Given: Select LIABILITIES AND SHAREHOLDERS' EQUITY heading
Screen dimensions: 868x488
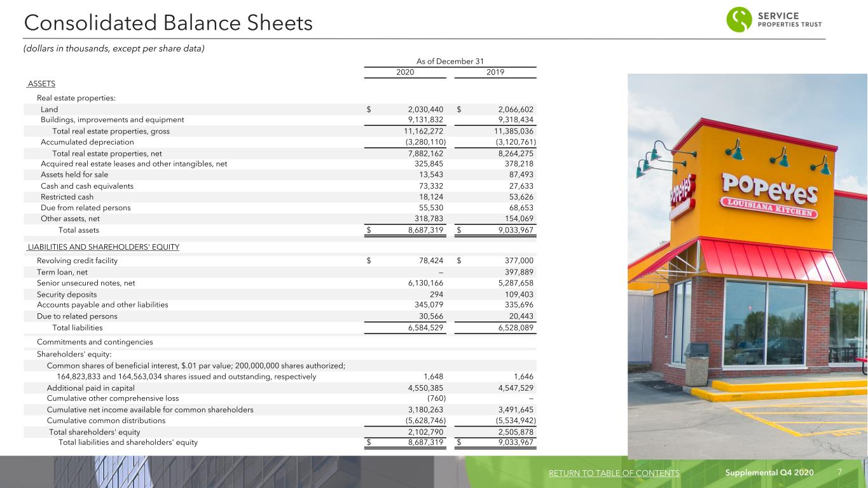Looking at the screenshot, I should click(104, 247).
